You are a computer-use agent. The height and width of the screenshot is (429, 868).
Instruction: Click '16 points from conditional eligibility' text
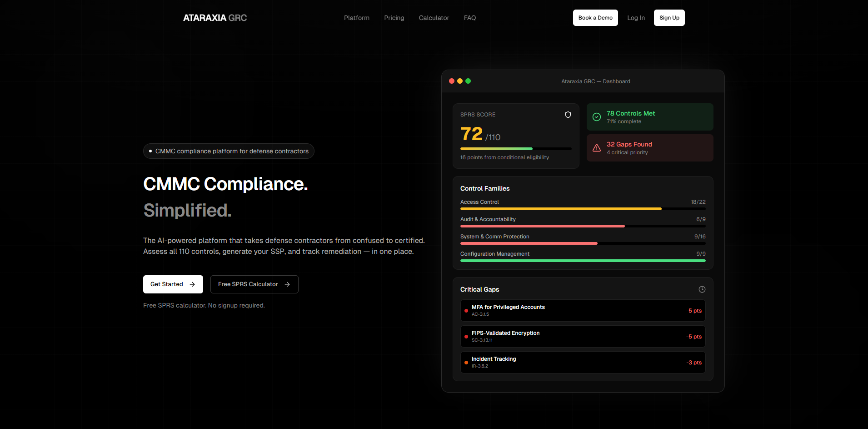504,157
